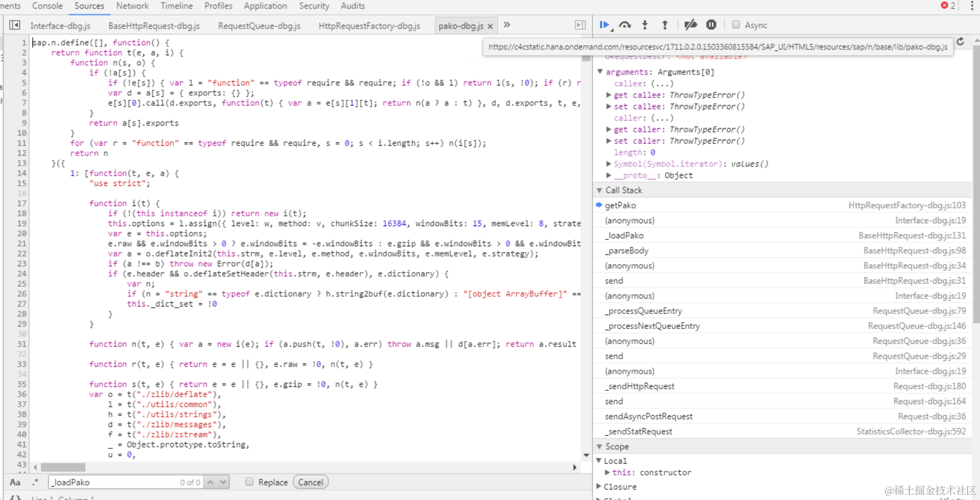Screen dimensions: 980x500
Task: Select _processQueueEntry call stack frame
Action: pos(782,311)
